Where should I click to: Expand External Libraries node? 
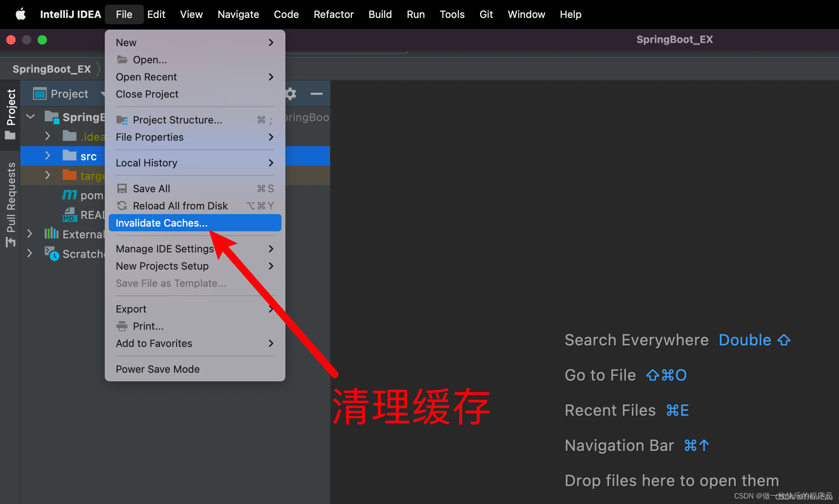tap(30, 234)
